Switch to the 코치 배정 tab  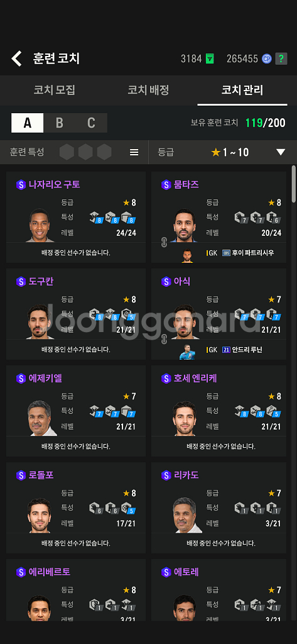[x=148, y=90]
